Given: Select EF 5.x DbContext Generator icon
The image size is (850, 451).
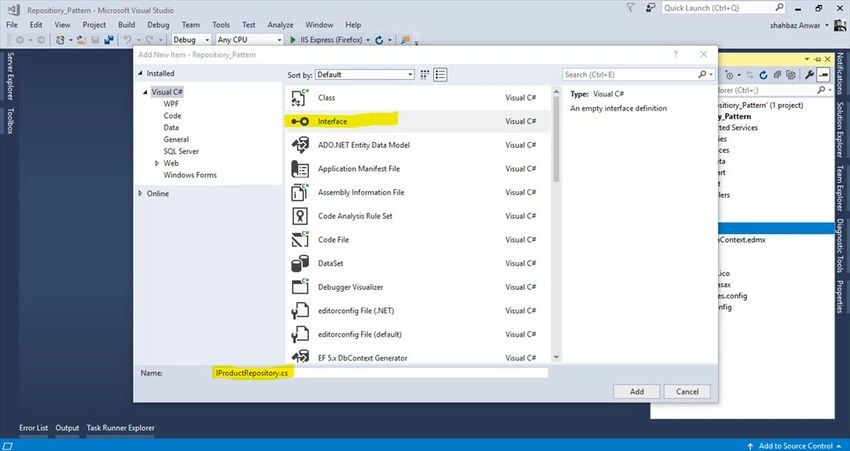Looking at the screenshot, I should (x=300, y=357).
